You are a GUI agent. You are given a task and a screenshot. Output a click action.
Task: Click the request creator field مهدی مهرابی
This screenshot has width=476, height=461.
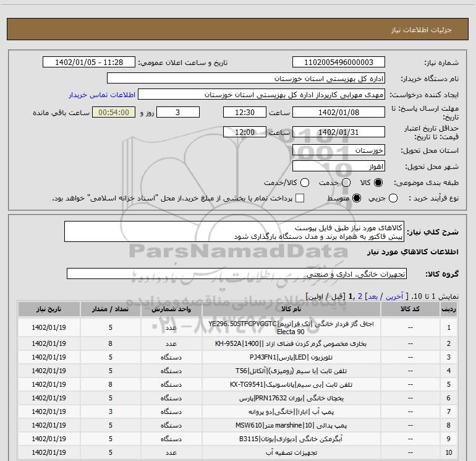click(x=261, y=94)
